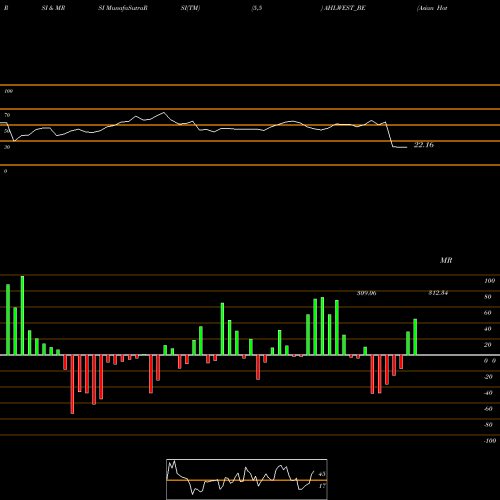Click the MR axis label '-40'
The width and height of the screenshot is (500, 500).
[x=488, y=393]
